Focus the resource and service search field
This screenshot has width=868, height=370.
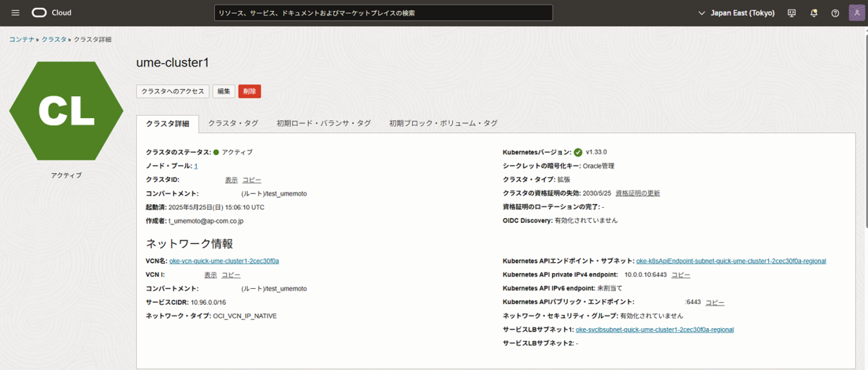point(383,13)
